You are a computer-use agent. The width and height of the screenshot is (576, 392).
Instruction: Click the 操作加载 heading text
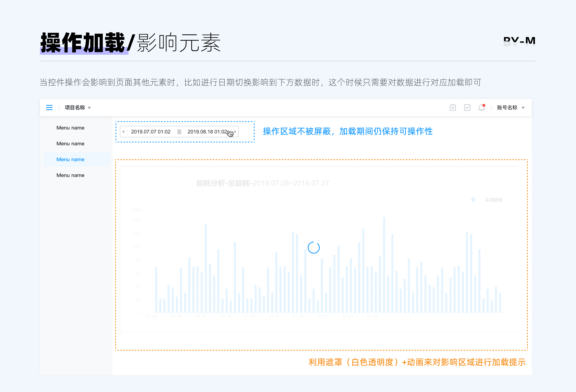[83, 43]
